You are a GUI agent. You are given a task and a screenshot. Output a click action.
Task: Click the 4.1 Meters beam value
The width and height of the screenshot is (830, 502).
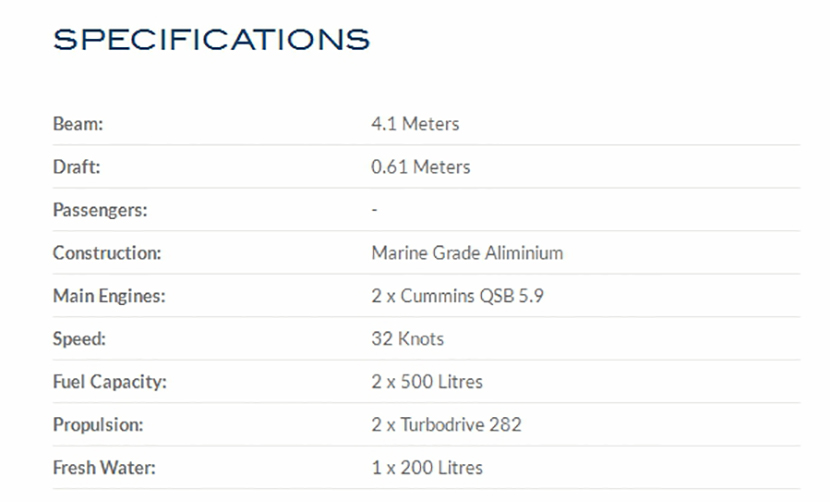415,124
